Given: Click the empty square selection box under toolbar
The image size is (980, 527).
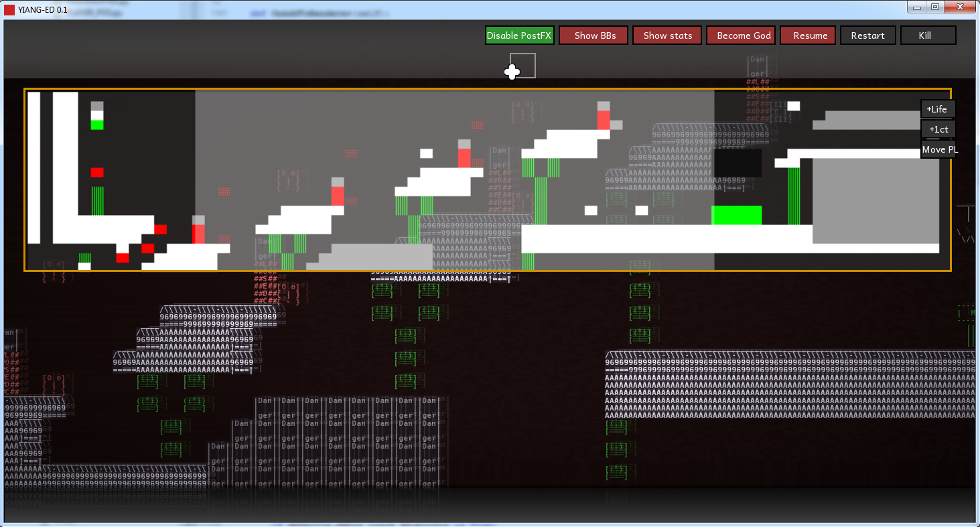Looking at the screenshot, I should pos(522,66).
